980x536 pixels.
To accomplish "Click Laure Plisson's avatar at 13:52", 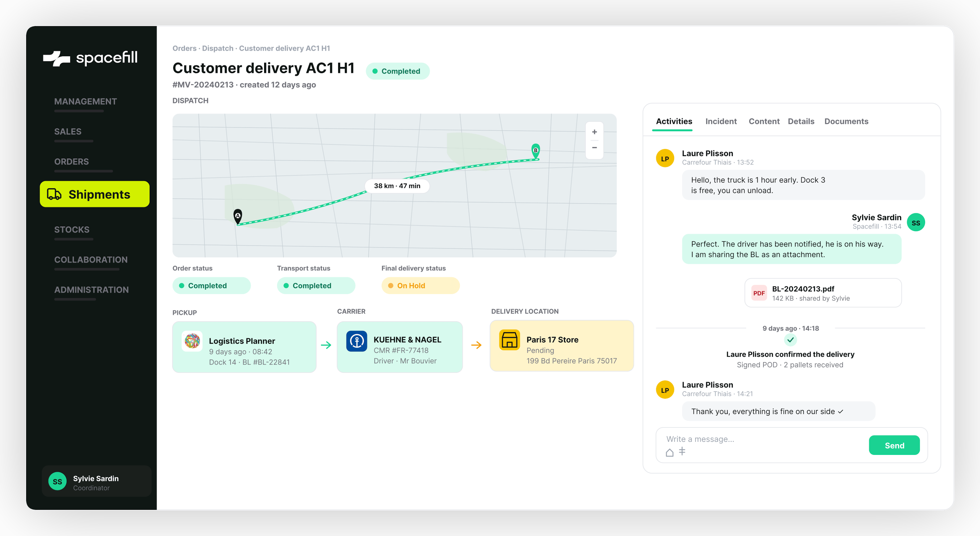I will click(x=664, y=158).
